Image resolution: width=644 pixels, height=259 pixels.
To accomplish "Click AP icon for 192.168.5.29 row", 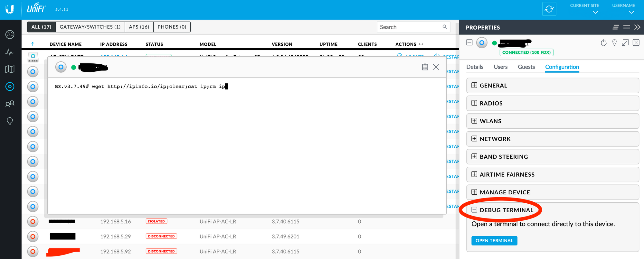I will (33, 236).
